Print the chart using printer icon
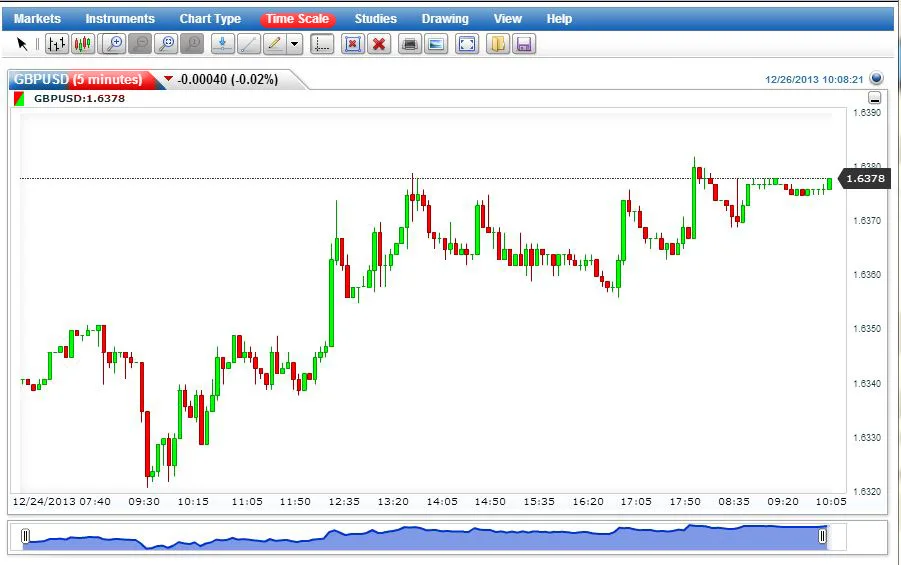Image resolution: width=901 pixels, height=565 pixels. pyautogui.click(x=409, y=44)
